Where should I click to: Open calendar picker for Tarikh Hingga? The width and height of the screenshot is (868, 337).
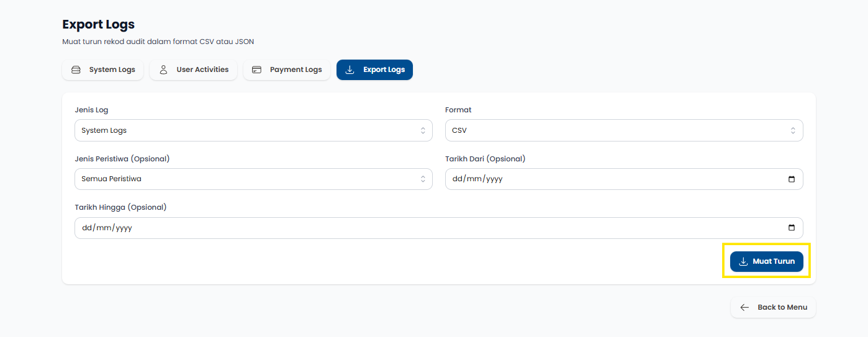coord(791,228)
